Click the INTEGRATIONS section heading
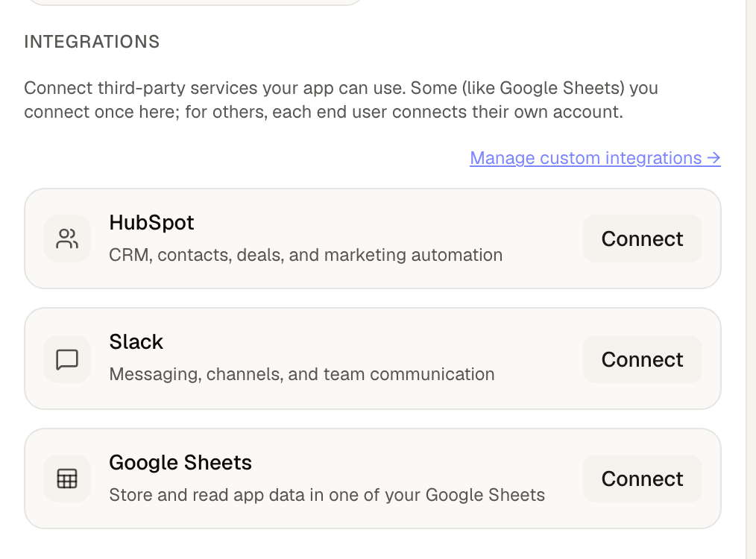This screenshot has height=559, width=756. [92, 42]
